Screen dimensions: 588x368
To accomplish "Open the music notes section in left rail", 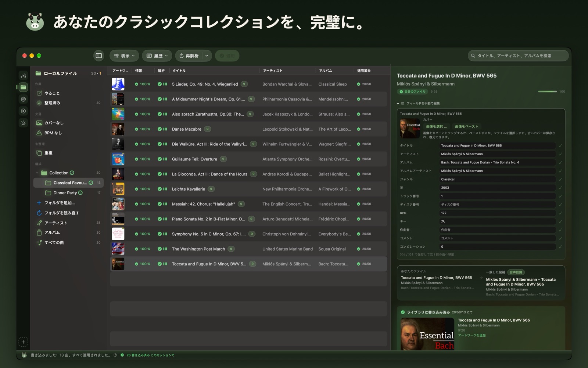I will click(24, 75).
